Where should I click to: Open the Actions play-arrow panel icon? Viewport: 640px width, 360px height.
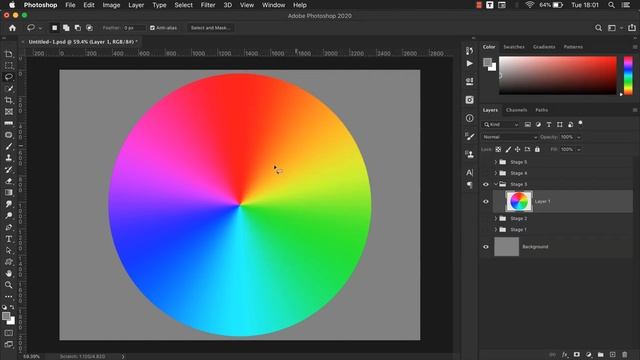tap(469, 64)
